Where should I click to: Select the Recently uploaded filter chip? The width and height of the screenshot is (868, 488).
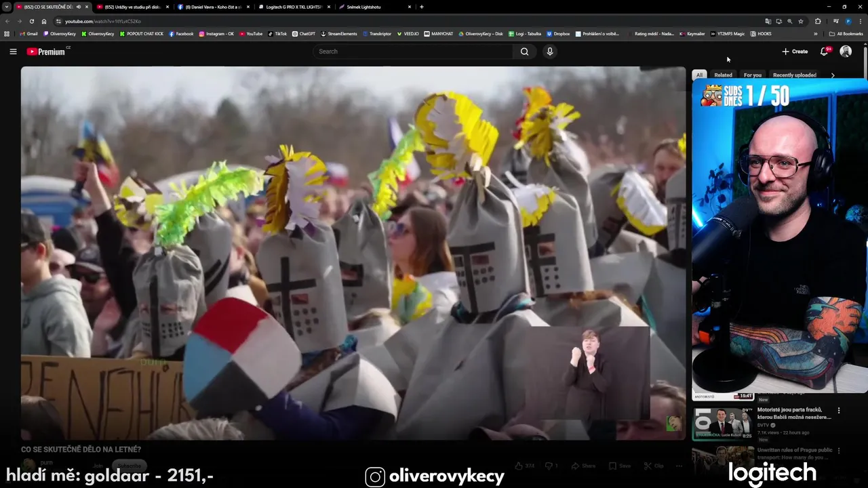795,75
